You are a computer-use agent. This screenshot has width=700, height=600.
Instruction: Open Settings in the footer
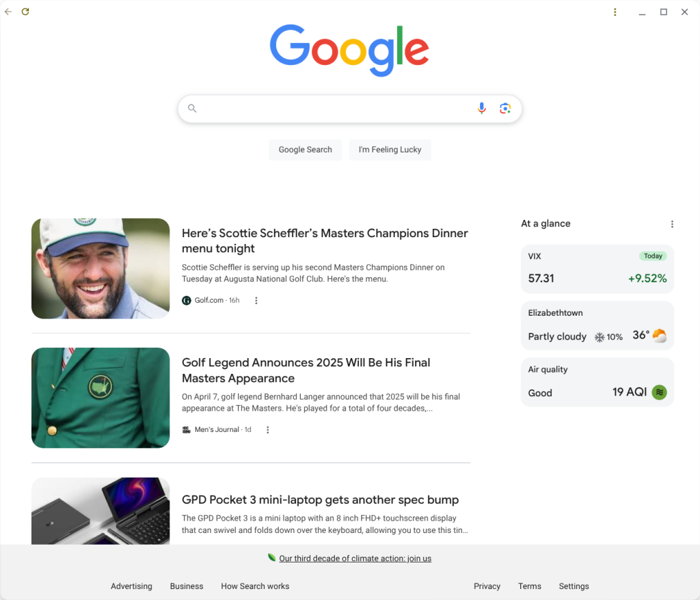[x=574, y=586]
